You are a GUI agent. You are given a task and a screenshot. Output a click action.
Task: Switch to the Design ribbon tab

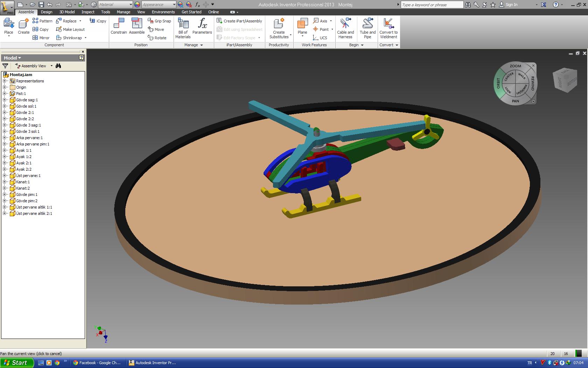coord(47,12)
